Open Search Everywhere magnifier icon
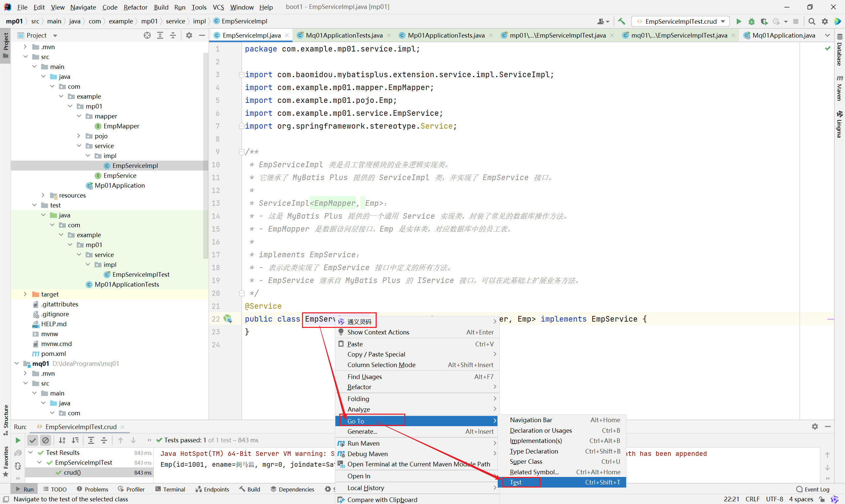845x504 pixels. (x=811, y=21)
